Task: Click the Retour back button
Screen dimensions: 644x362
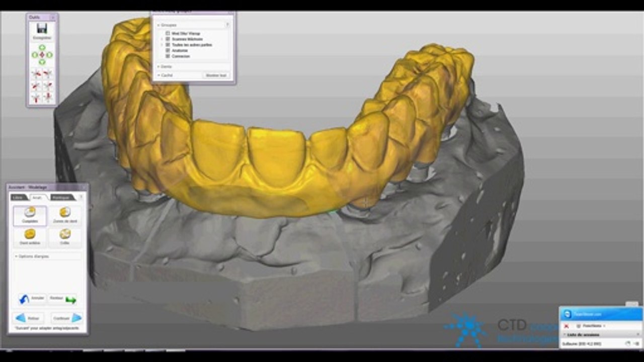Action: click(x=28, y=318)
